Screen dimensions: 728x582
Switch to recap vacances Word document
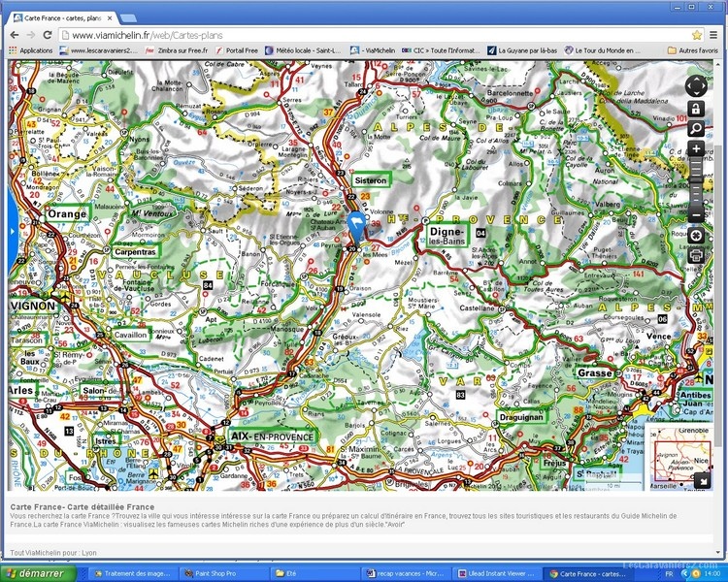[x=404, y=573]
